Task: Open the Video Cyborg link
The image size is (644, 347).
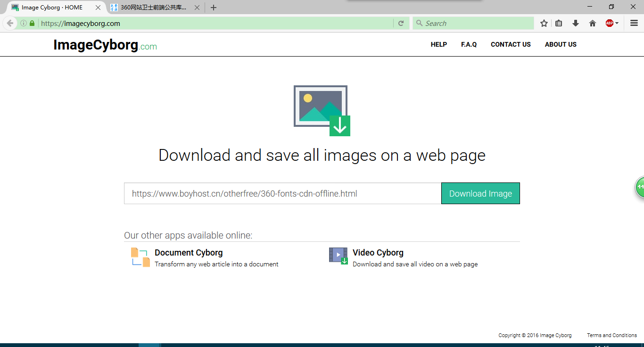Action: coord(378,253)
